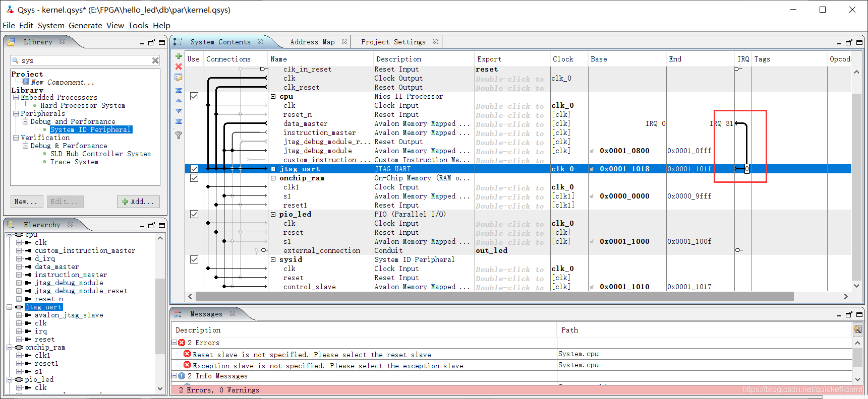Click the New... button in Library
Image resolution: width=868 pixels, height=399 pixels.
coord(26,202)
